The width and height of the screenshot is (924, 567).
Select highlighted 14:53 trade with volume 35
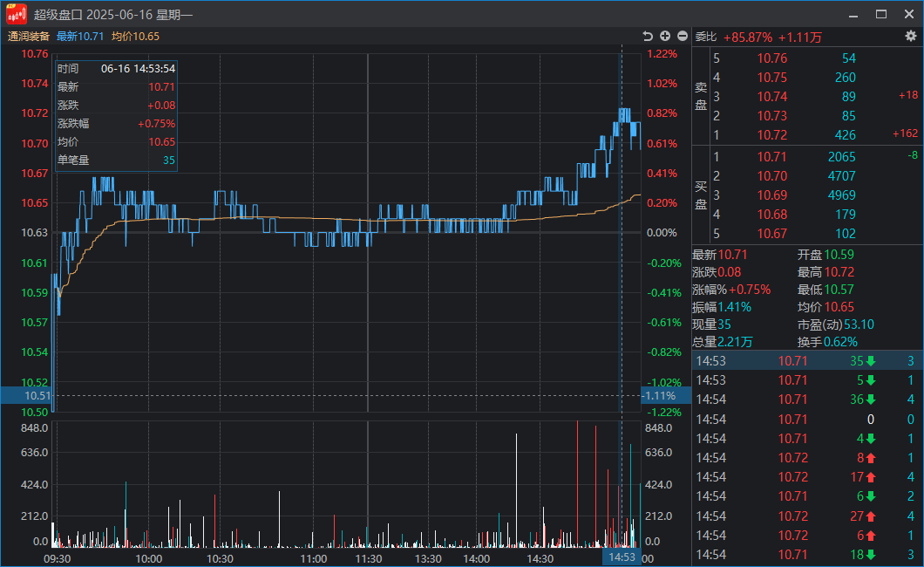(x=807, y=361)
